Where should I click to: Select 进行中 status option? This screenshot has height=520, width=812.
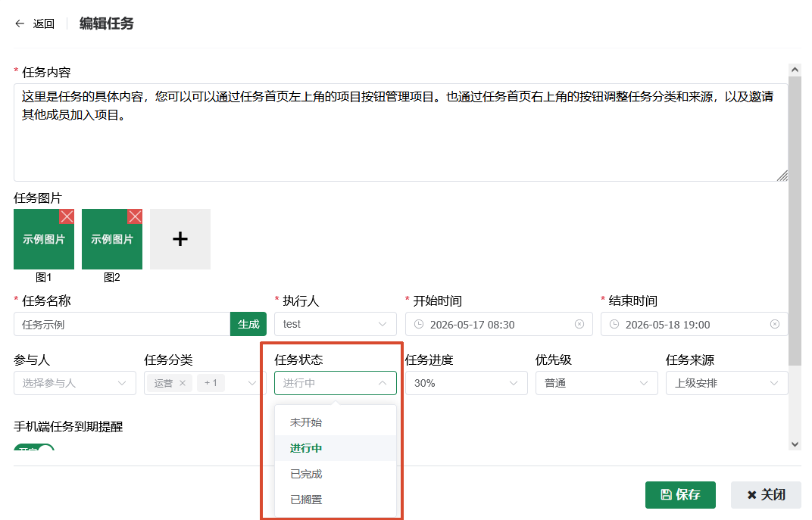pos(336,448)
